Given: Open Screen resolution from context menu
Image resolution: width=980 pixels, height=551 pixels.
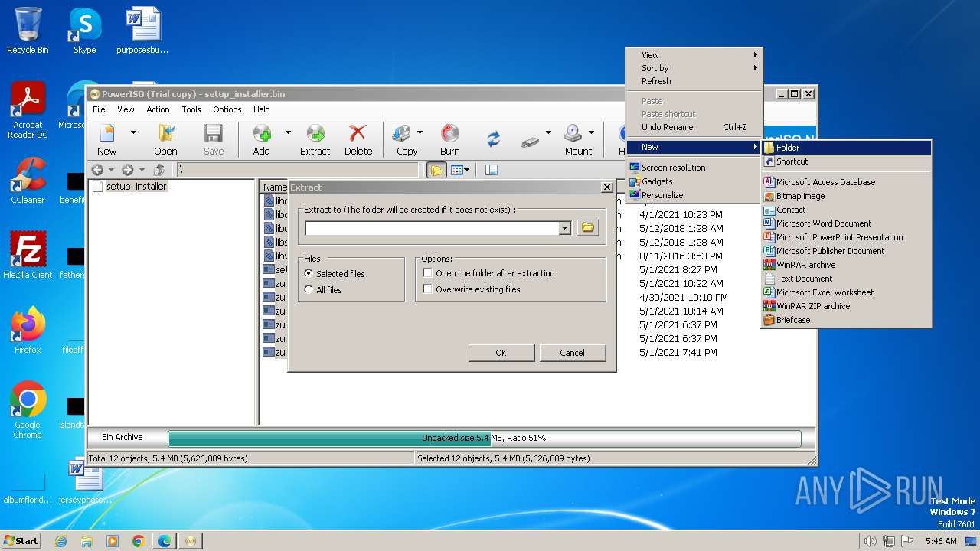Looking at the screenshot, I should point(694,168).
